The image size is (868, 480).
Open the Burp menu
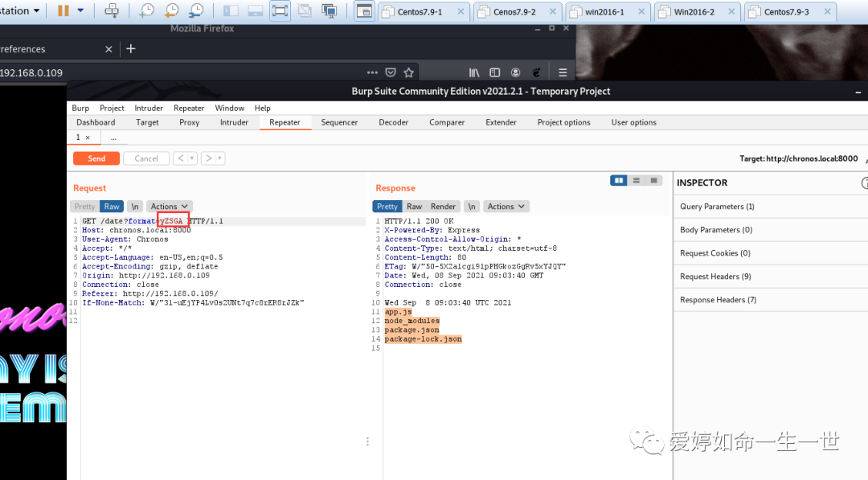tap(80, 108)
